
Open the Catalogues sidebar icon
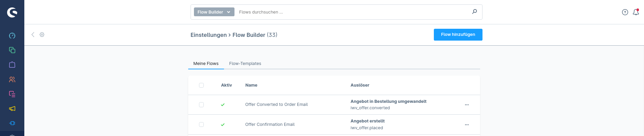[12, 50]
